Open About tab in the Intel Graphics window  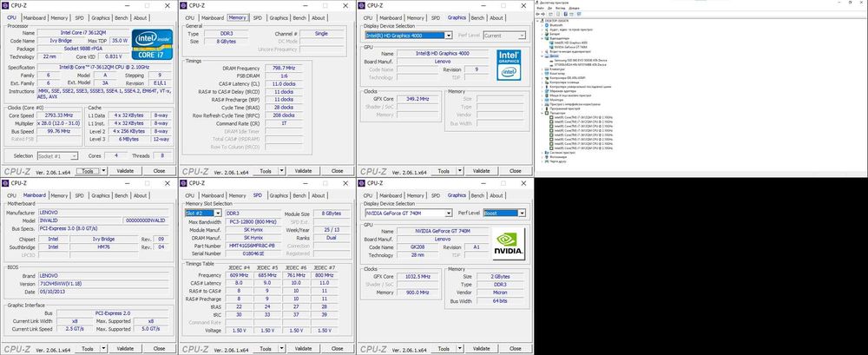[x=496, y=17]
